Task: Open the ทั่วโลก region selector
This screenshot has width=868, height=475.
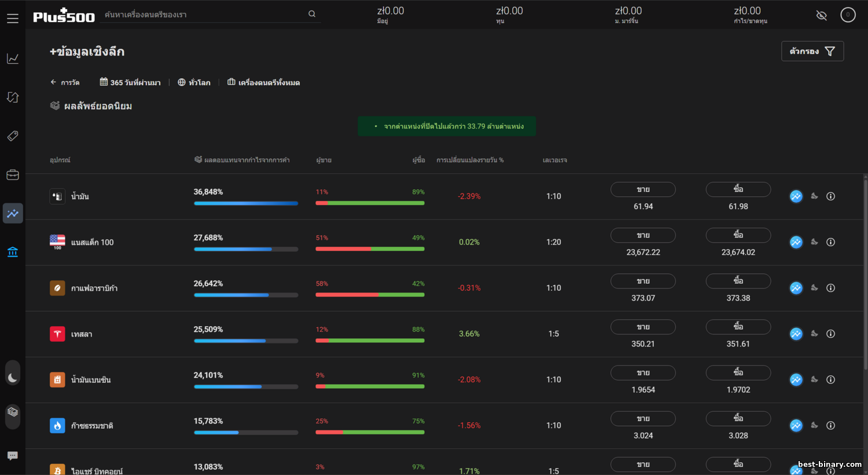Action: click(194, 82)
